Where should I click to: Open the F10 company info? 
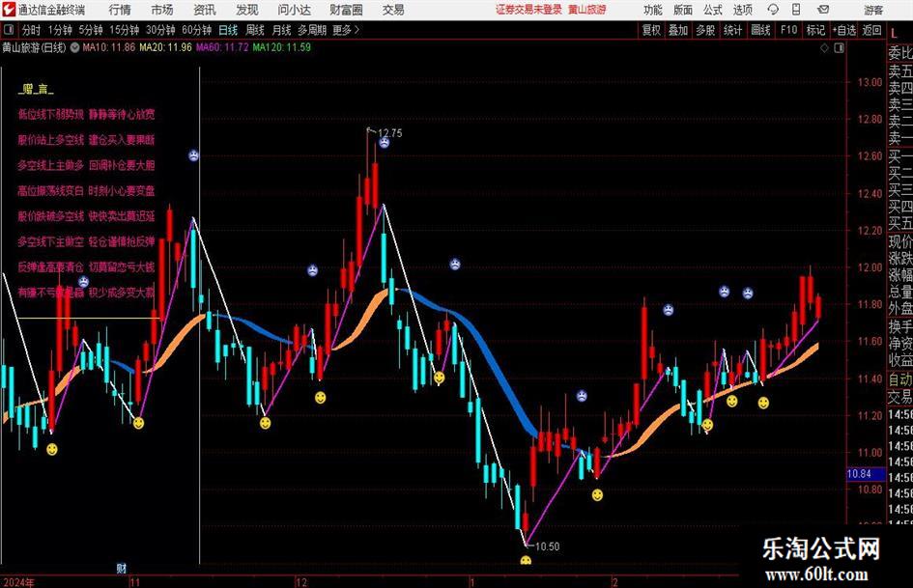788,30
